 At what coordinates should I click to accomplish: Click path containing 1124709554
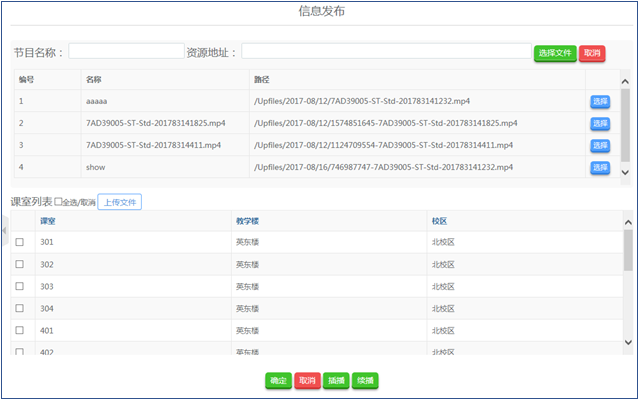click(383, 145)
